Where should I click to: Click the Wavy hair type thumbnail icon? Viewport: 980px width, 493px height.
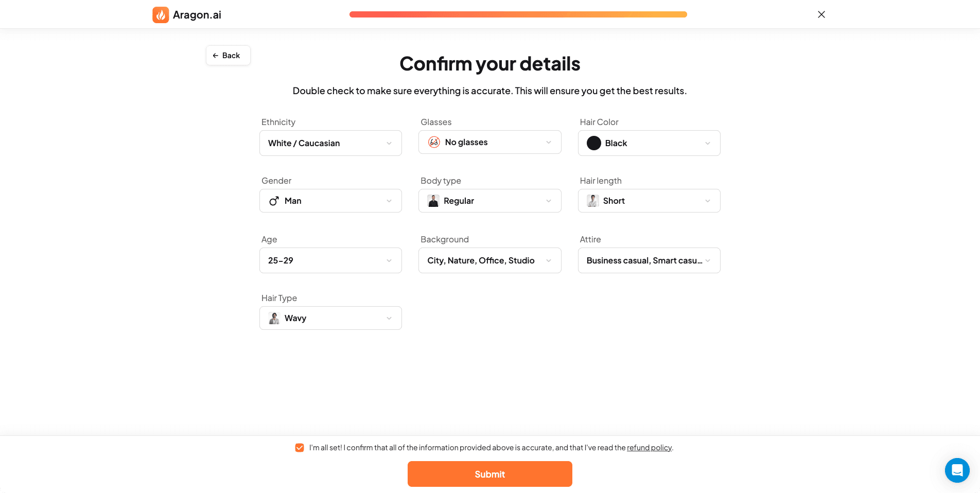(x=273, y=318)
